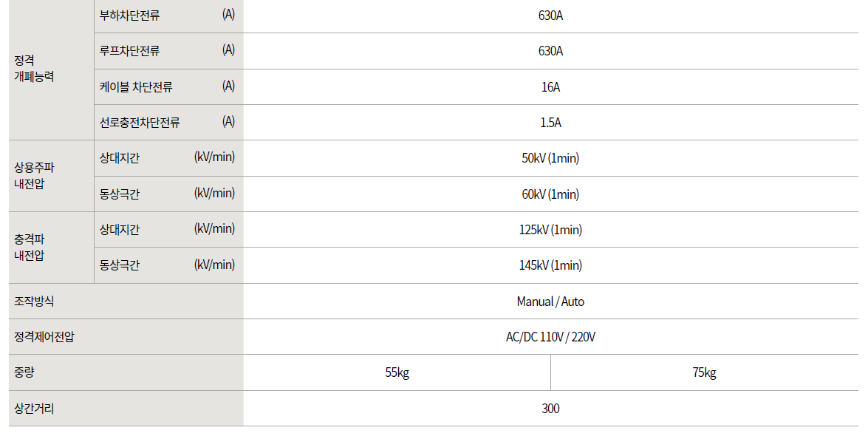868x436 pixels.
Task: Click the 75kg weight cell
Action: pyautogui.click(x=704, y=372)
